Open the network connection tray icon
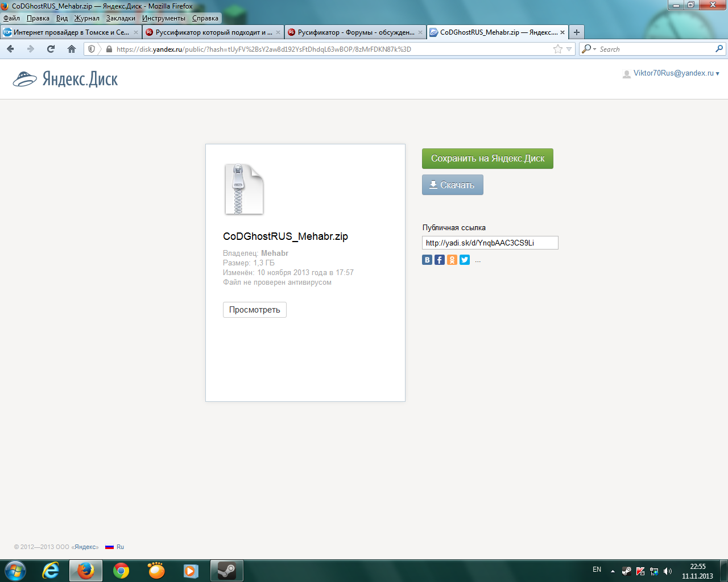Screen dimensions: 728x582 654,571
